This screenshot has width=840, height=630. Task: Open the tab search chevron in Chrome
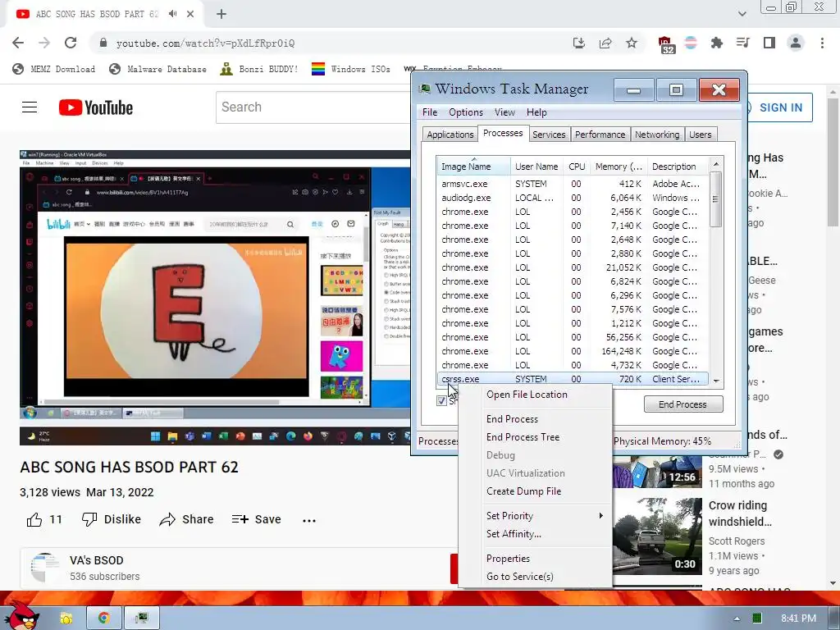(742, 14)
